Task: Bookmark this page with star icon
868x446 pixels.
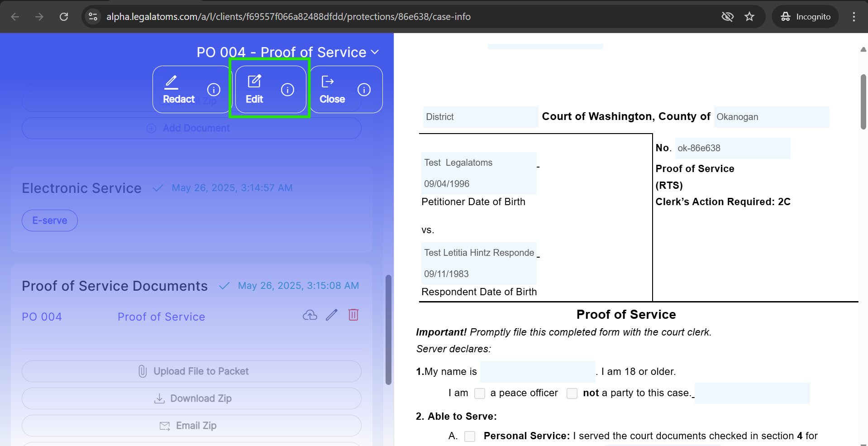Action: 749,17
